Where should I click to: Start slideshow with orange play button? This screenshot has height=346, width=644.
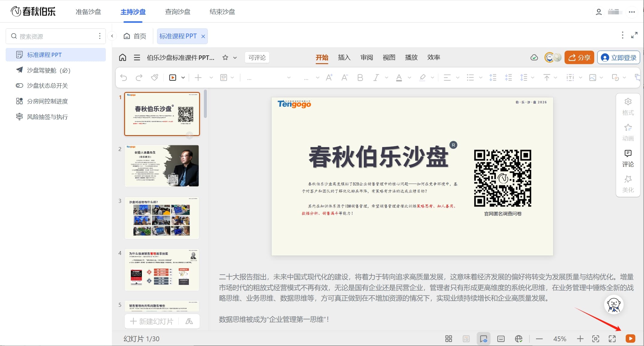[x=630, y=339]
